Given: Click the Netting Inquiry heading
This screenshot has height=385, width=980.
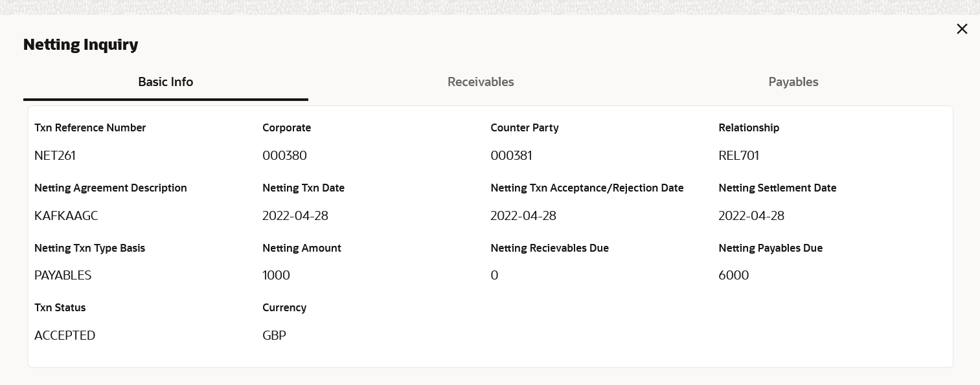Looking at the screenshot, I should (x=81, y=45).
